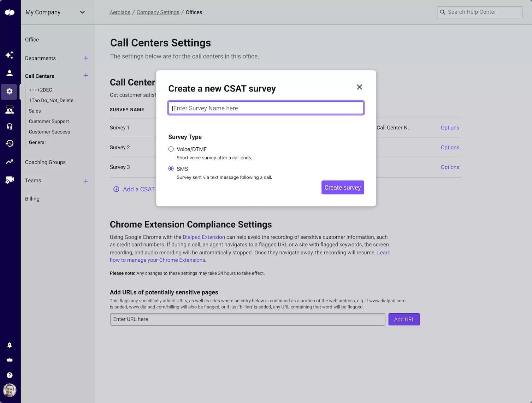532x403 pixels.
Task: Open the Support headset icon
Action: coord(10,126)
